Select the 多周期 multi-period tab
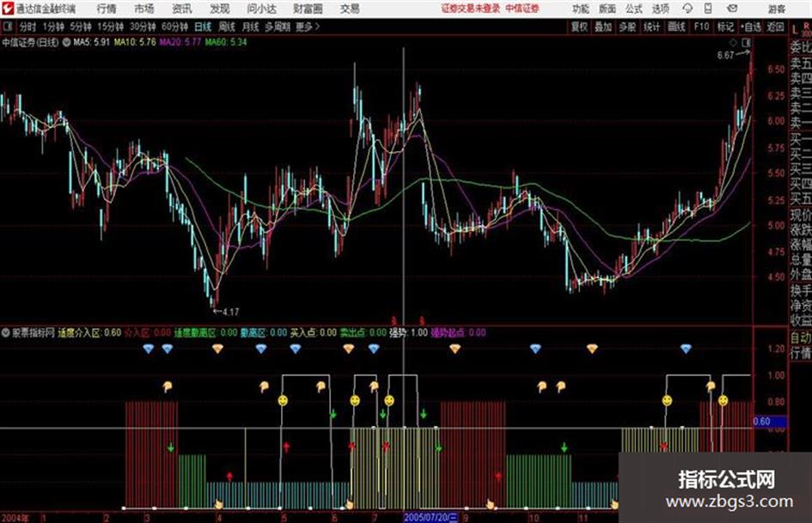Viewport: 812px width, 523px height. click(x=278, y=27)
